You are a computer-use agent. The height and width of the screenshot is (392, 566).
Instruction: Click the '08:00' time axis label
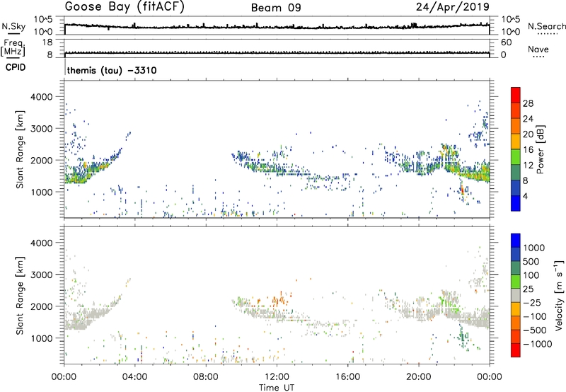[x=206, y=377]
